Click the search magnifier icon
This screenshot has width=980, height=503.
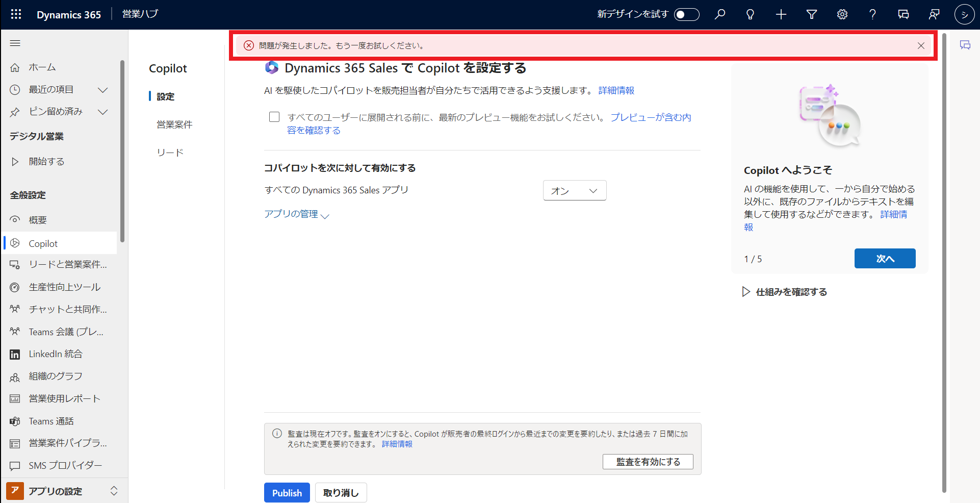coord(720,14)
